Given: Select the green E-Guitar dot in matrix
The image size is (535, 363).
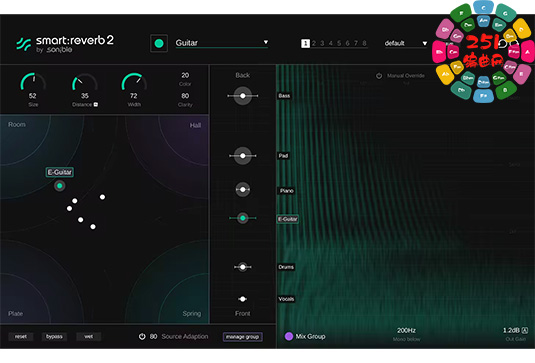Looking at the screenshot, I should point(60,186).
